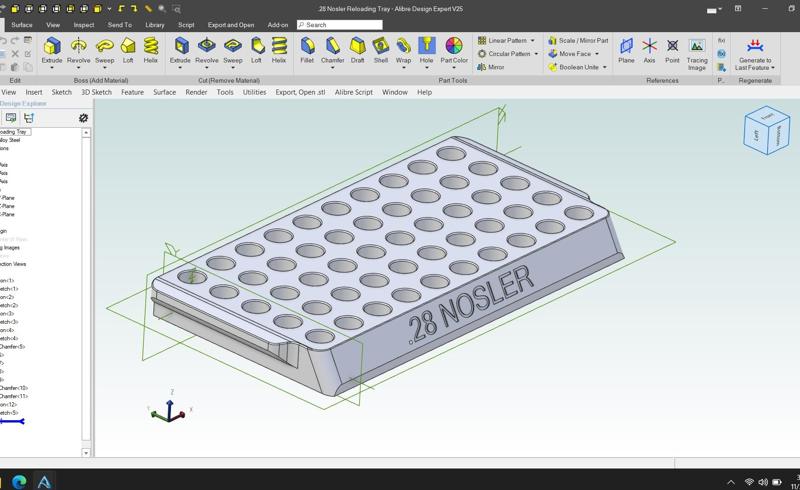This screenshot has height=490, width=800.
Task: Open the Send To ribbon tab
Action: pyautogui.click(x=119, y=24)
